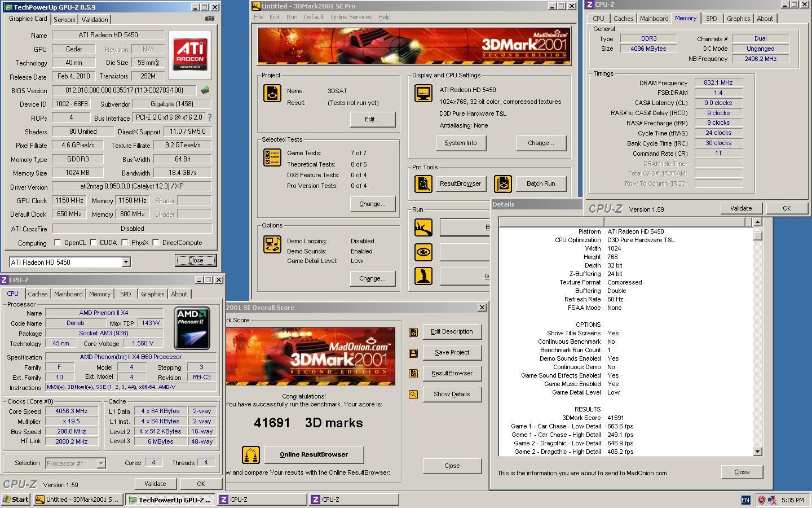This screenshot has height=508, width=812.
Task: Click Close button in GPU-Z window
Action: pos(196,260)
